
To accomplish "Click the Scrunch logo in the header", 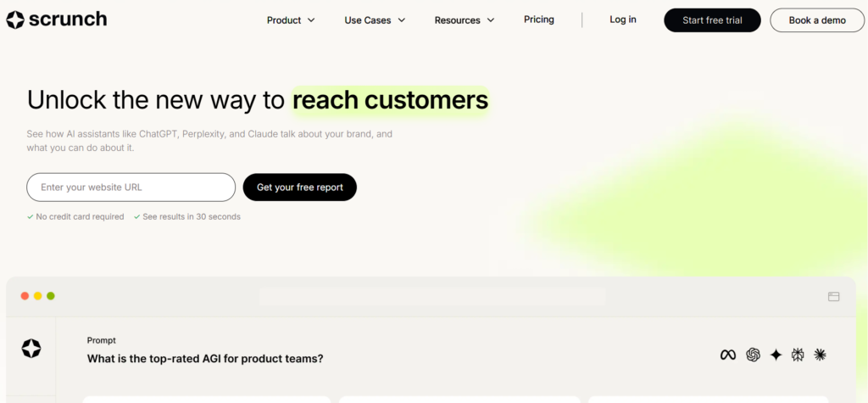I will pos(56,20).
